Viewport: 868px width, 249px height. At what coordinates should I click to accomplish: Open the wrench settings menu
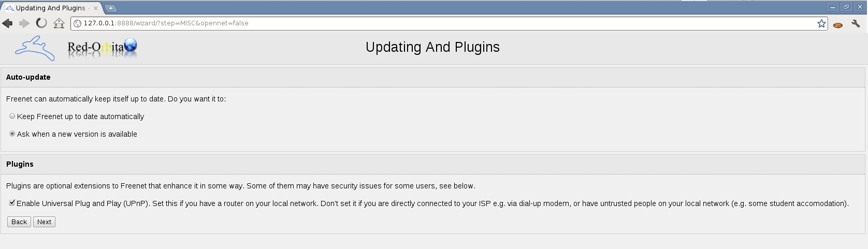(x=856, y=23)
